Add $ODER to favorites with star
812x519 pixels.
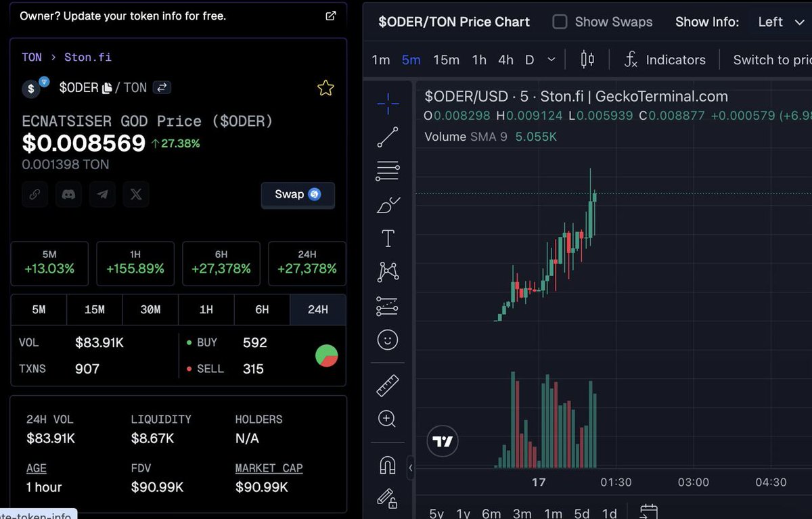pyautogui.click(x=325, y=88)
